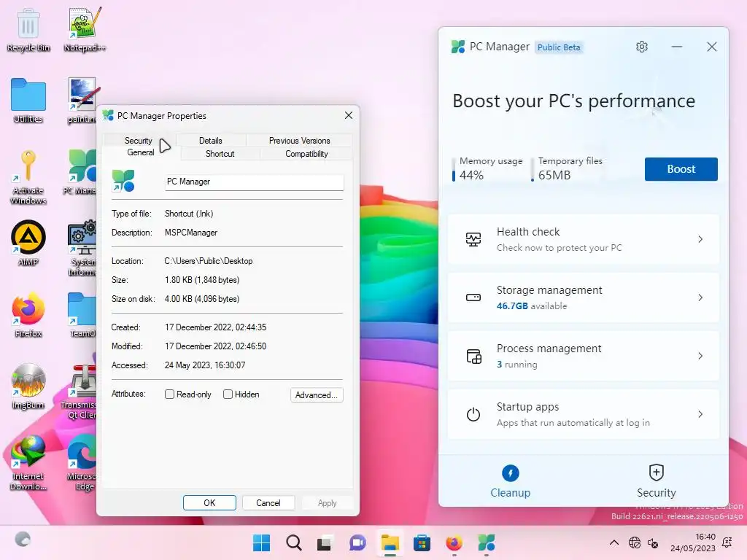747x560 pixels.
Task: Click the taskbar weather widget icon
Action: coord(23,539)
